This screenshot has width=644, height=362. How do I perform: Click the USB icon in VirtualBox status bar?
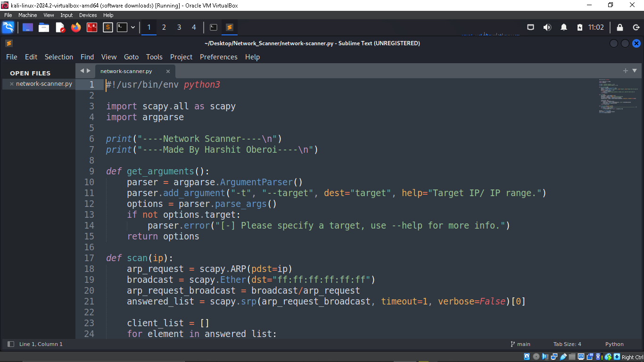click(563, 356)
